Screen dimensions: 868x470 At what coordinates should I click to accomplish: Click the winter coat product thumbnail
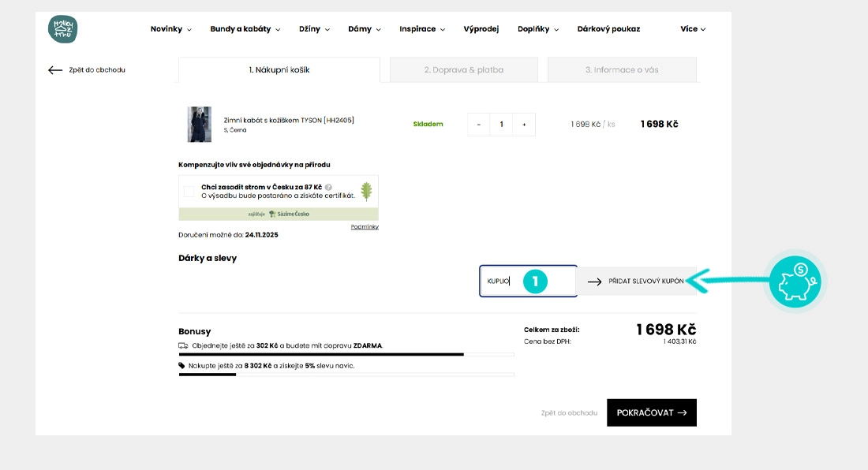[x=199, y=124]
